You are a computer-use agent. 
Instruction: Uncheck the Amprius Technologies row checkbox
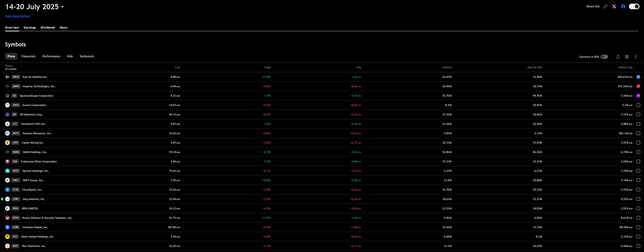638,86
